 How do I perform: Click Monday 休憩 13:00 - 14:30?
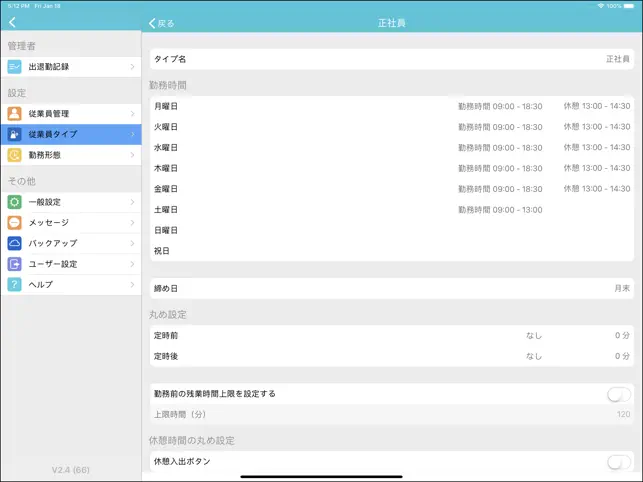(x=597, y=106)
